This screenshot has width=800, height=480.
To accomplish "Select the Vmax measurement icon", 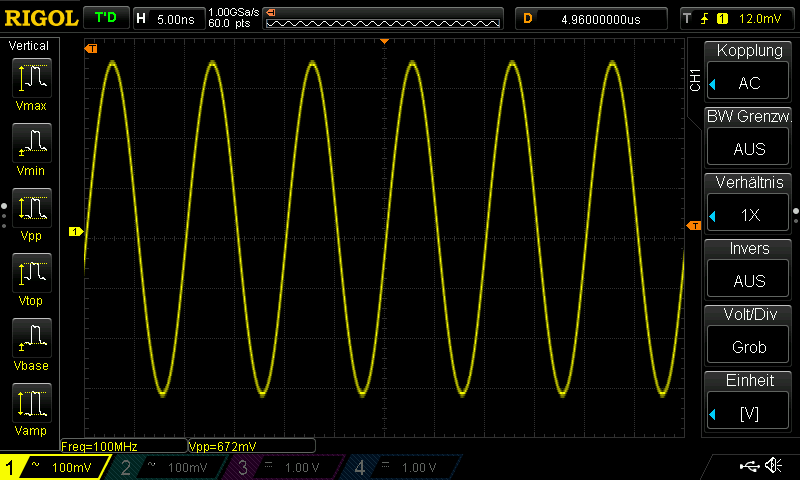I will 32,78.
